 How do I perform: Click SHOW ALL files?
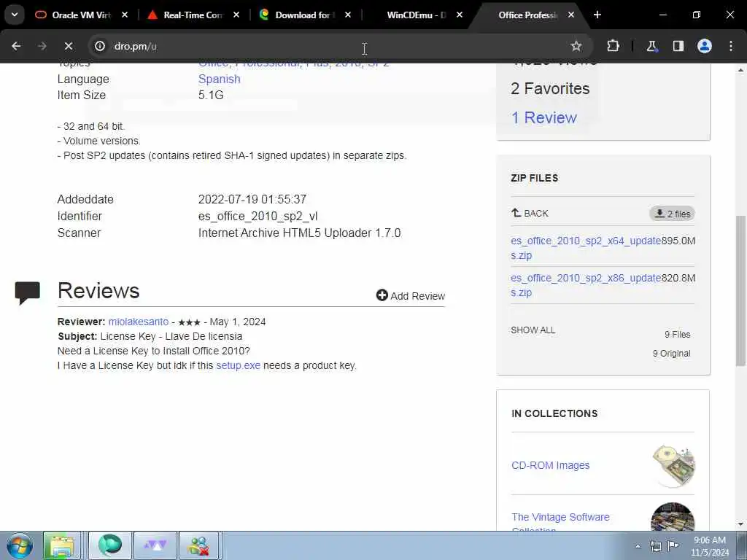coord(533,330)
